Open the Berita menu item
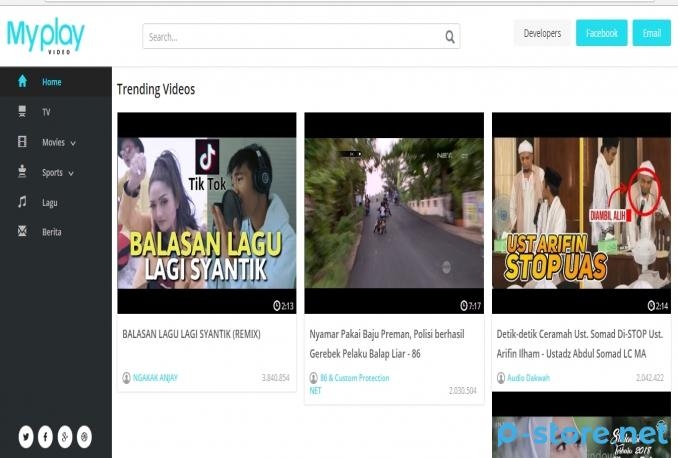Image resolution: width=678 pixels, height=458 pixels. tap(52, 232)
